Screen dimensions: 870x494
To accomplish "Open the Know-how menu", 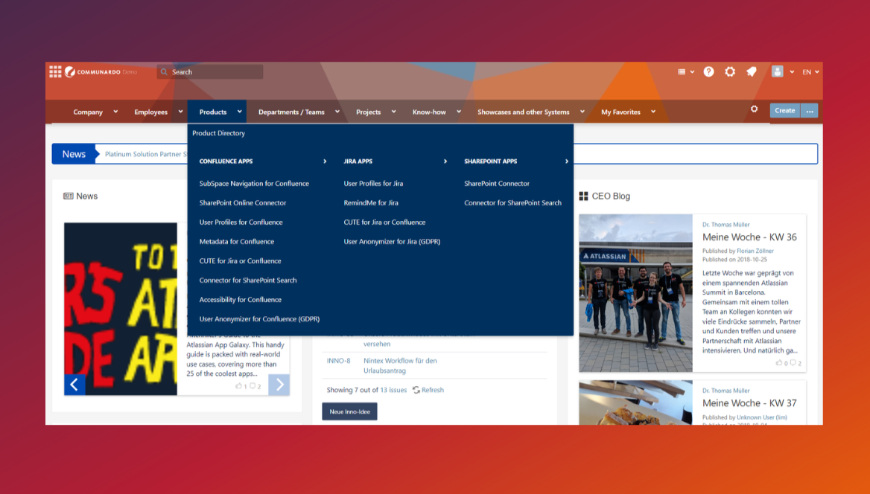I will click(x=429, y=112).
